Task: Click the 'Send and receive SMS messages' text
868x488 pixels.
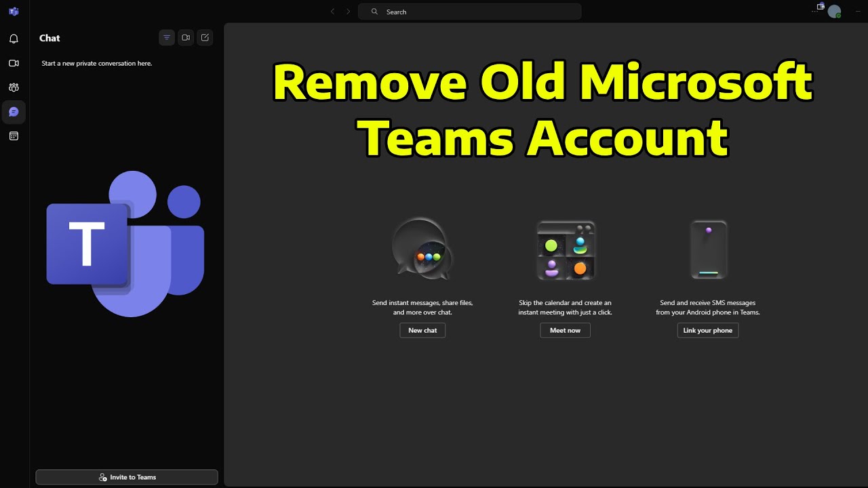Action: coord(708,308)
